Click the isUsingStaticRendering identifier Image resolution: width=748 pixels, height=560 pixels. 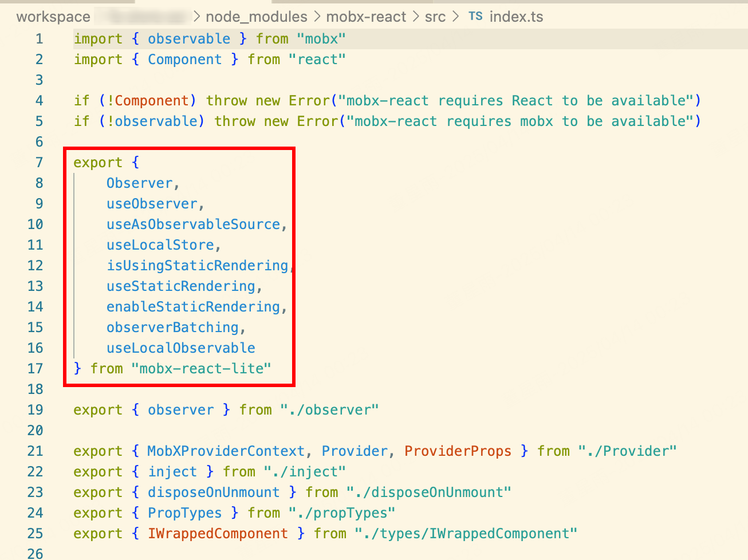(x=197, y=266)
